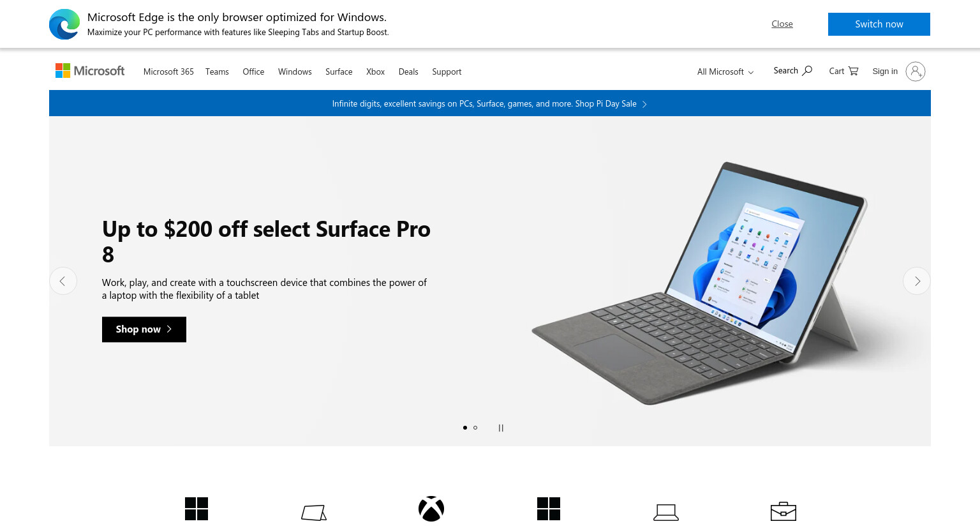Click the laptop icon below carousel
980x526 pixels.
coord(666,513)
